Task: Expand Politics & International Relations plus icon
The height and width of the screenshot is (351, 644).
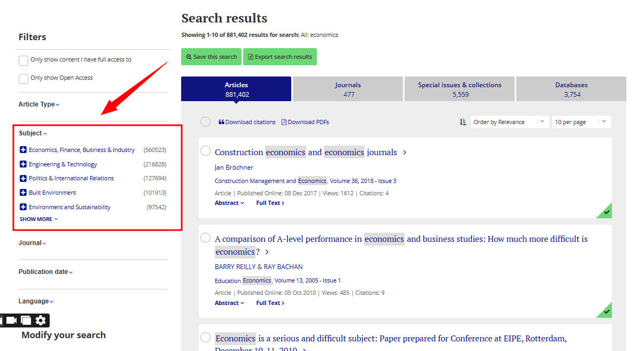Action: pos(23,178)
